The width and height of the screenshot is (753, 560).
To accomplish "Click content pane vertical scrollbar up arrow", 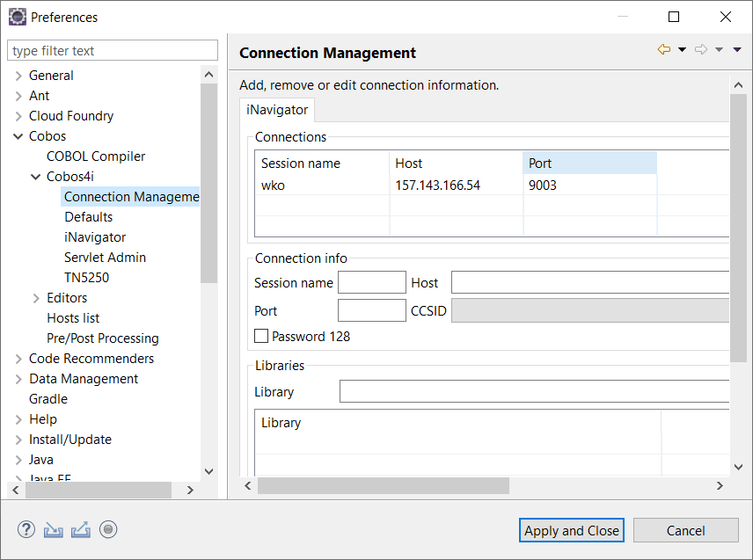I will 739,85.
